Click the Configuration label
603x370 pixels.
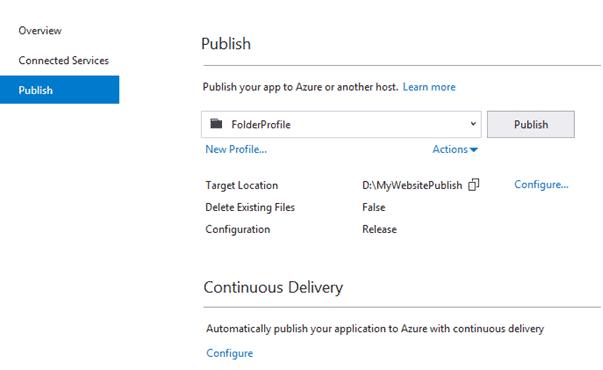click(238, 230)
